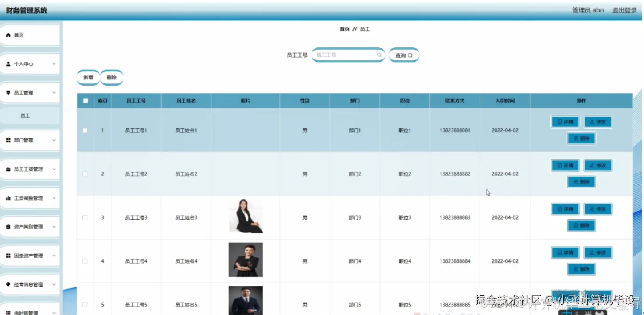Click 删除 in the 员工姓名1 row
This screenshot has height=315, width=644.
582,138
